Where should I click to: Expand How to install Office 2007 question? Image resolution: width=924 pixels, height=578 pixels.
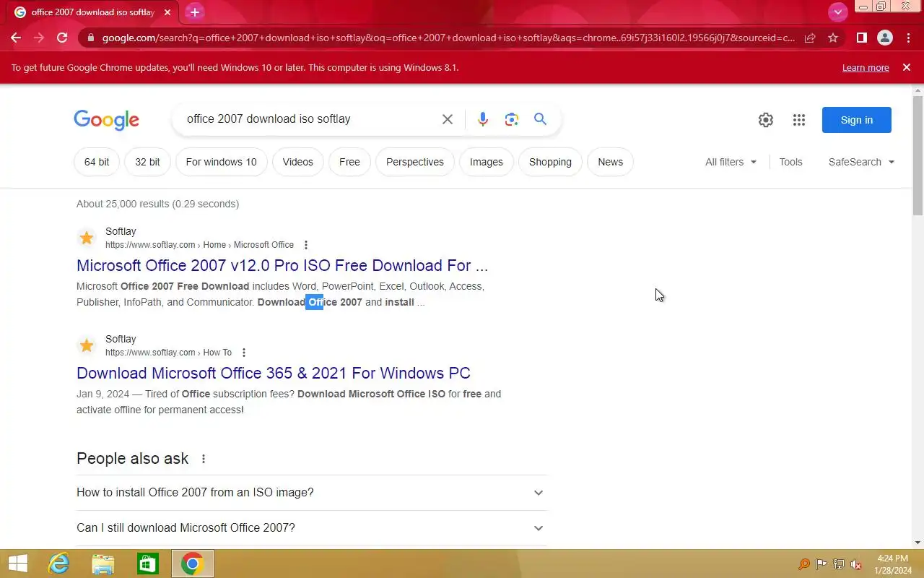point(312,493)
